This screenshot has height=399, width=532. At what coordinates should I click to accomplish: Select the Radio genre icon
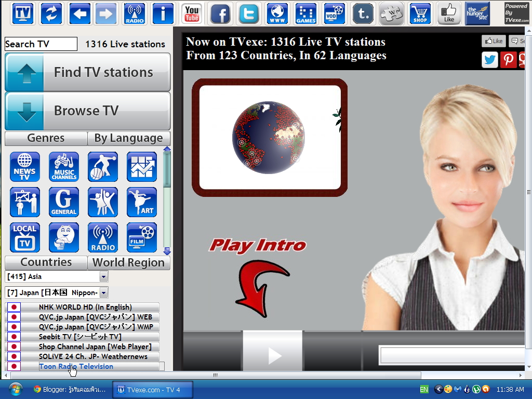[x=103, y=237]
